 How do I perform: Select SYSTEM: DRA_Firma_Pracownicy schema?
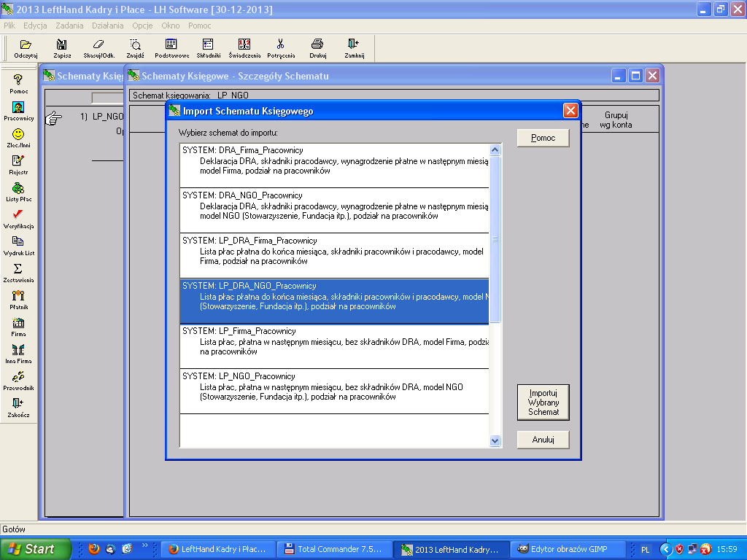334,166
